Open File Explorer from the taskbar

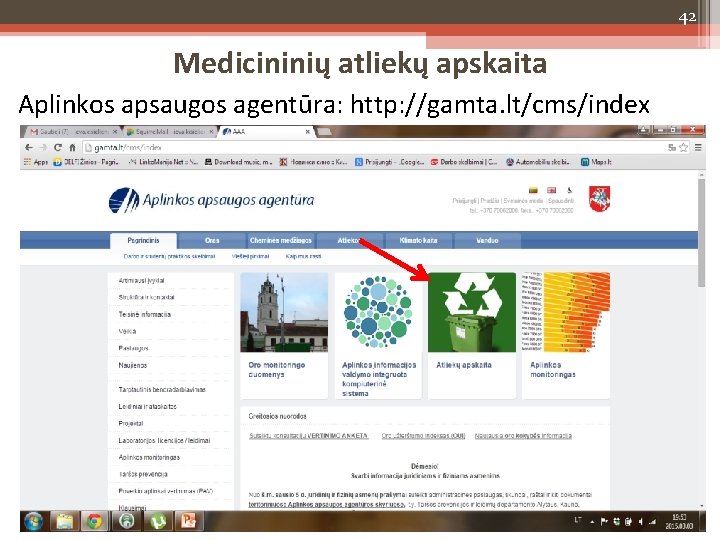point(65,522)
